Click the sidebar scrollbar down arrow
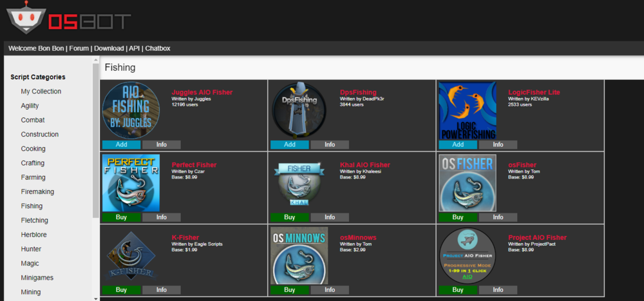Image resolution: width=644 pixels, height=301 pixels. pos(96,298)
